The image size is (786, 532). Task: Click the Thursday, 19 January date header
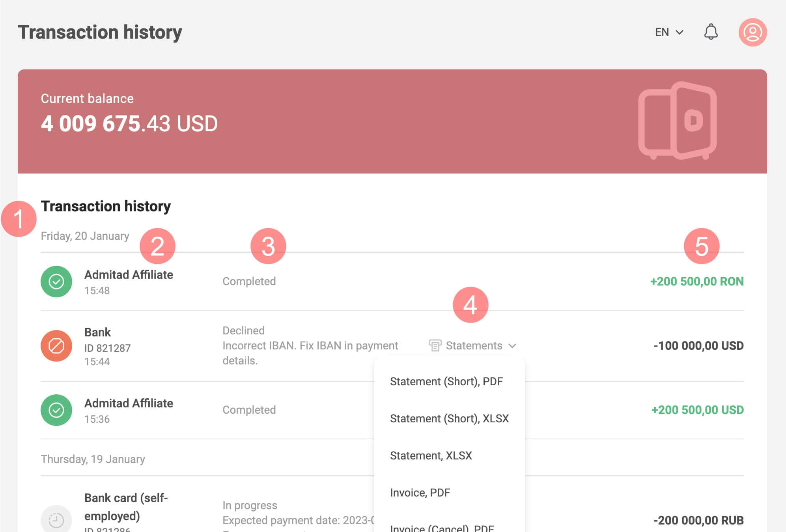click(x=93, y=459)
